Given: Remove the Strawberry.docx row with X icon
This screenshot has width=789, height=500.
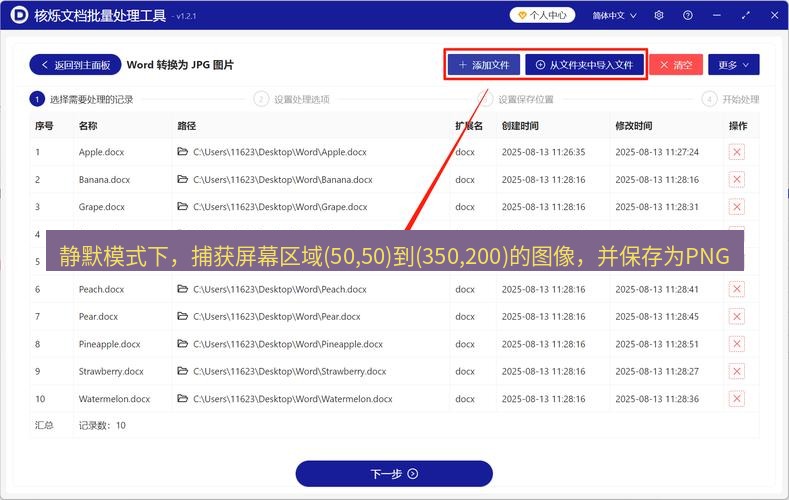Looking at the screenshot, I should [x=737, y=371].
